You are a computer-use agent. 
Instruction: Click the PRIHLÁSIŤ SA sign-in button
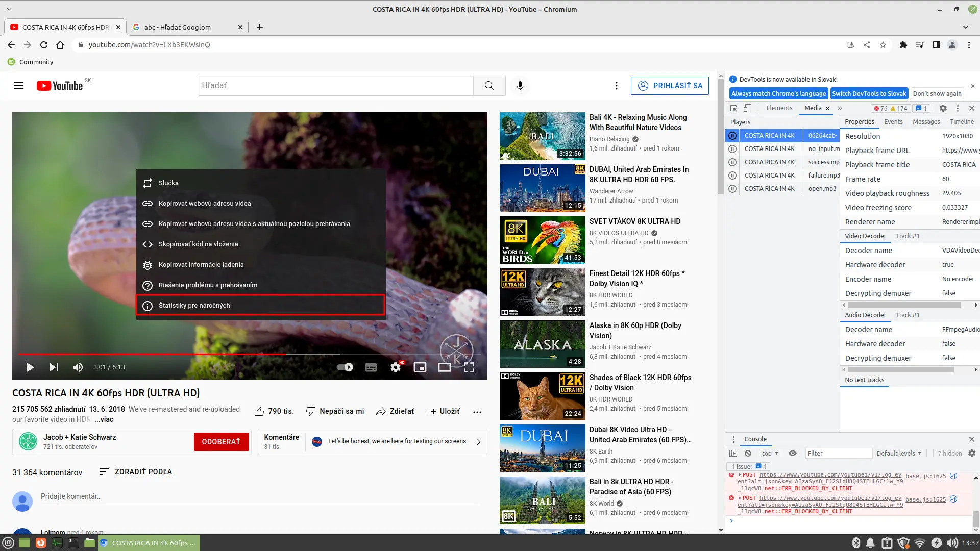click(670, 85)
